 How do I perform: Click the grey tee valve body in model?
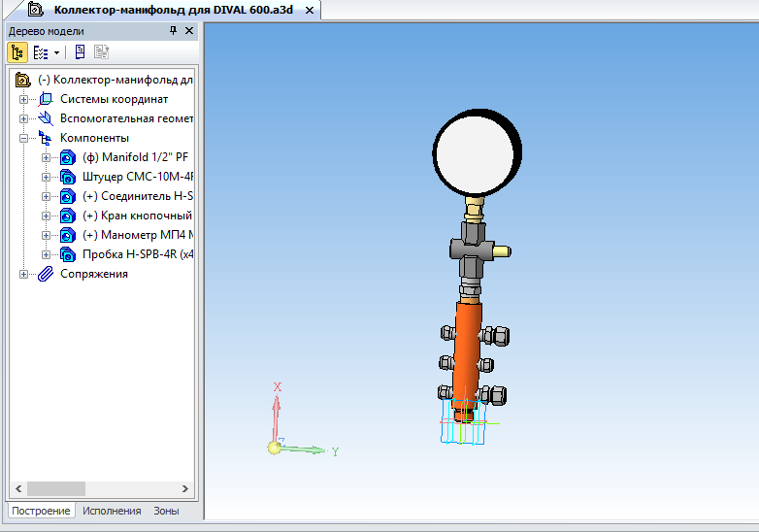(x=472, y=250)
